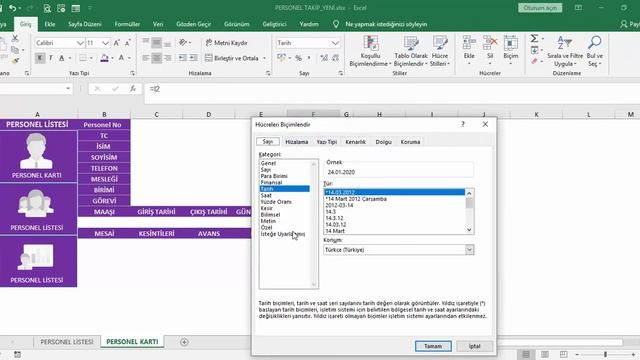
Task: Open Koşullu Biçimlendirme conditional formatting
Action: (x=370, y=51)
